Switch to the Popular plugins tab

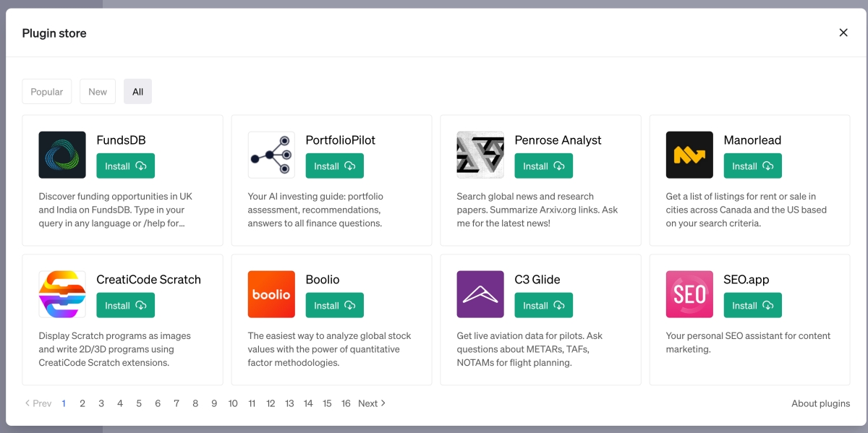[x=47, y=92]
